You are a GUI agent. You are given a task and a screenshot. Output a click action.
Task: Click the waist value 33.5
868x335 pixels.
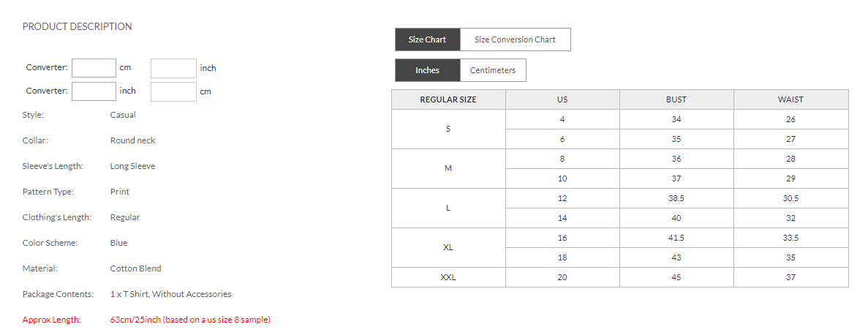790,238
